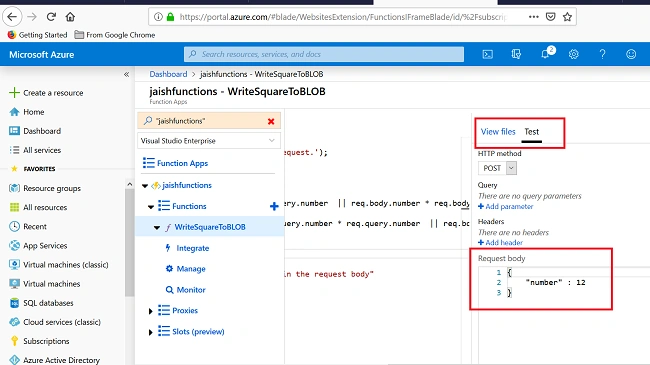This screenshot has height=365, width=650.
Task: Add a new function with the plus icon
Action: (x=274, y=206)
